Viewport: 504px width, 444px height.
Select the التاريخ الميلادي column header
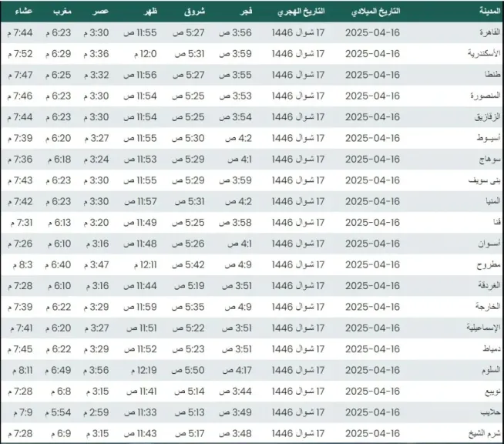coord(375,12)
